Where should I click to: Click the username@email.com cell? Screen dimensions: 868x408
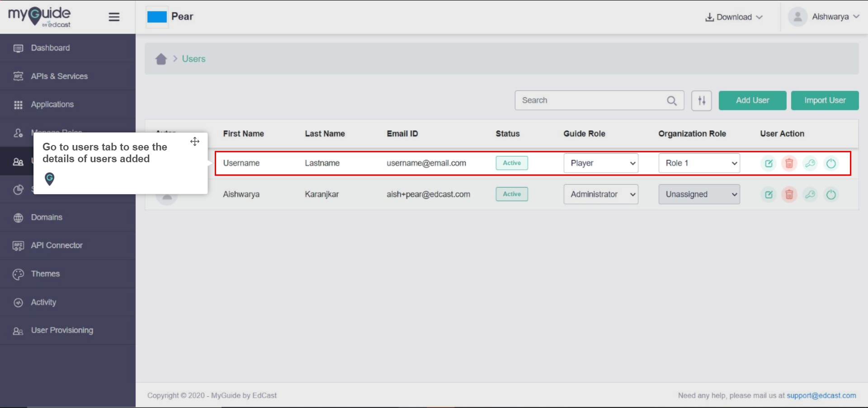click(426, 163)
